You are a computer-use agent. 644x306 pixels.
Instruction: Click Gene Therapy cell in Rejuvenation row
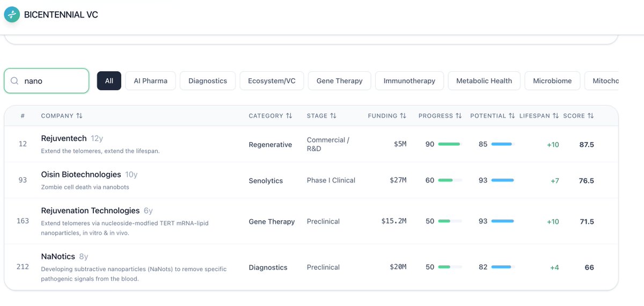[x=272, y=221]
